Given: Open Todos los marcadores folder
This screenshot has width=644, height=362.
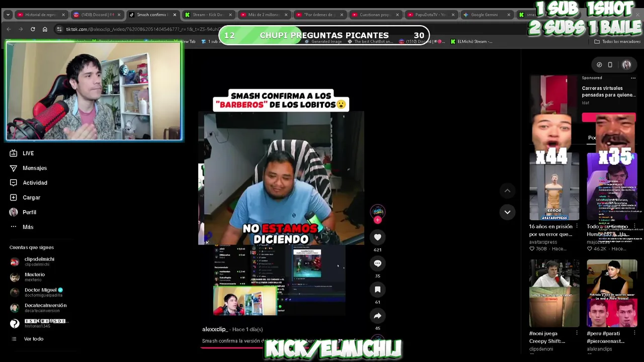Looking at the screenshot, I should pos(617,42).
